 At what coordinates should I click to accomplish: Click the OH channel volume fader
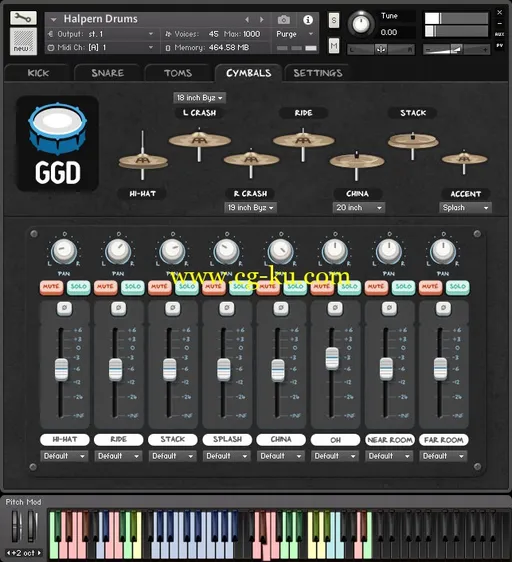[x=332, y=358]
